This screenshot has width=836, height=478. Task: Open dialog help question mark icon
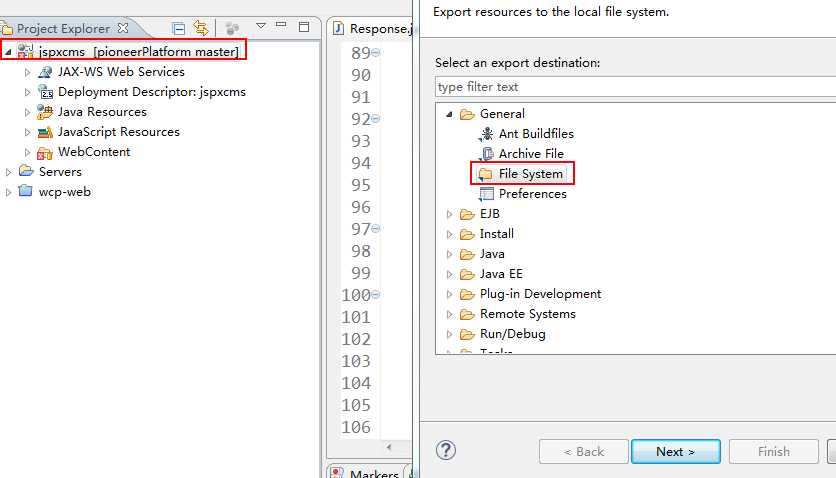tap(446, 450)
